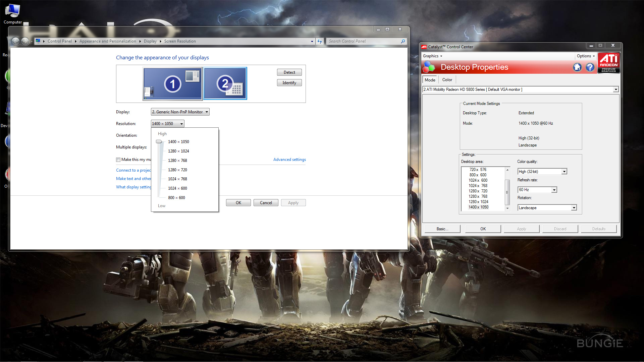The height and width of the screenshot is (362, 644).
Task: Click OK in Screen Resolution window
Action: pos(238,203)
